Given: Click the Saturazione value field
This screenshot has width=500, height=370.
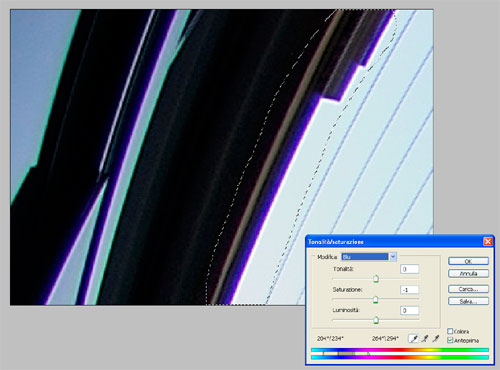Looking at the screenshot, I should [409, 290].
